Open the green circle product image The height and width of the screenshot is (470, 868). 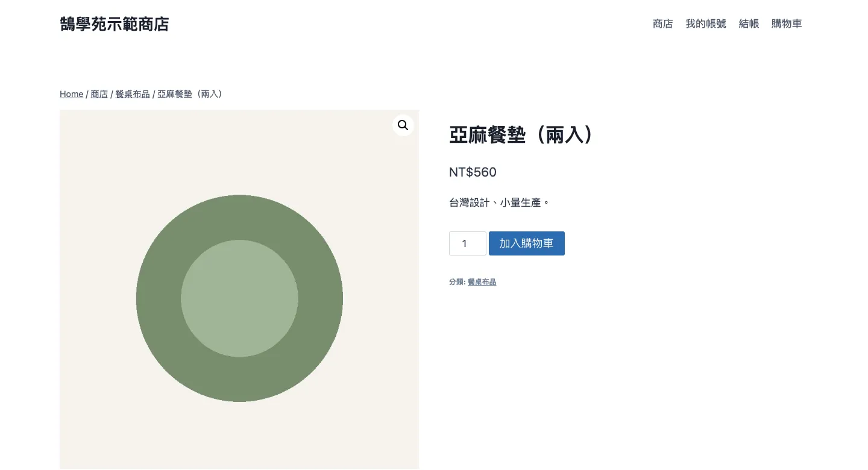pyautogui.click(x=239, y=289)
